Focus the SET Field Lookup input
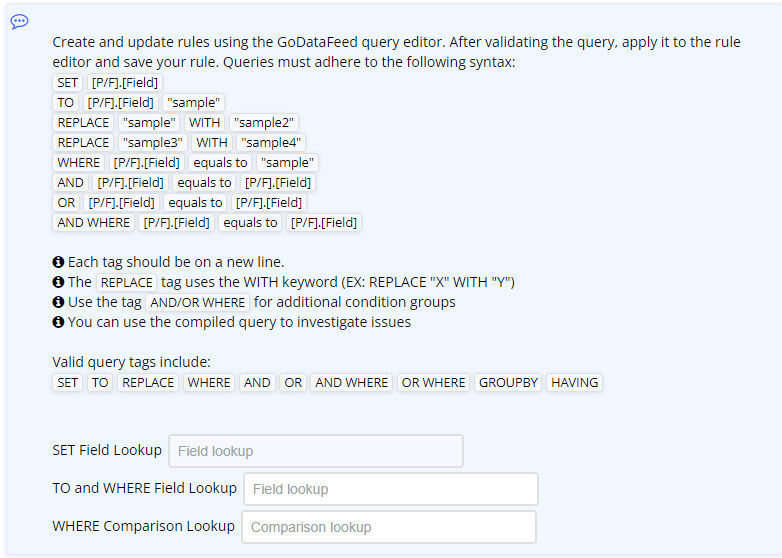 (x=316, y=451)
